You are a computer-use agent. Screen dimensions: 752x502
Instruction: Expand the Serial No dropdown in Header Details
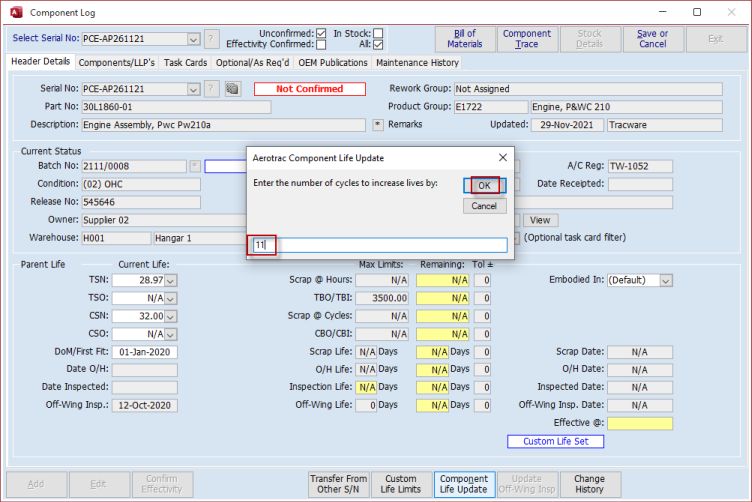193,89
